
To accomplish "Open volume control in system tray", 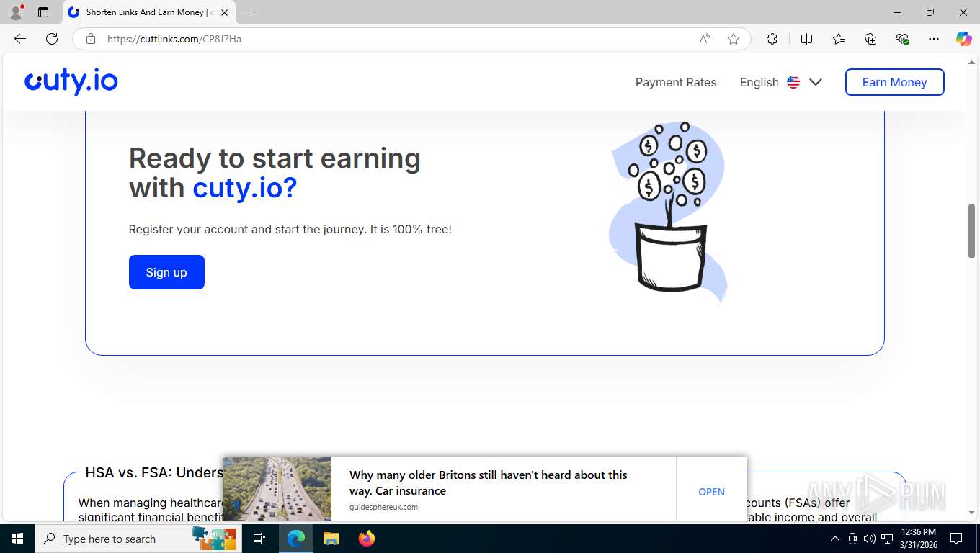I will [x=869, y=539].
